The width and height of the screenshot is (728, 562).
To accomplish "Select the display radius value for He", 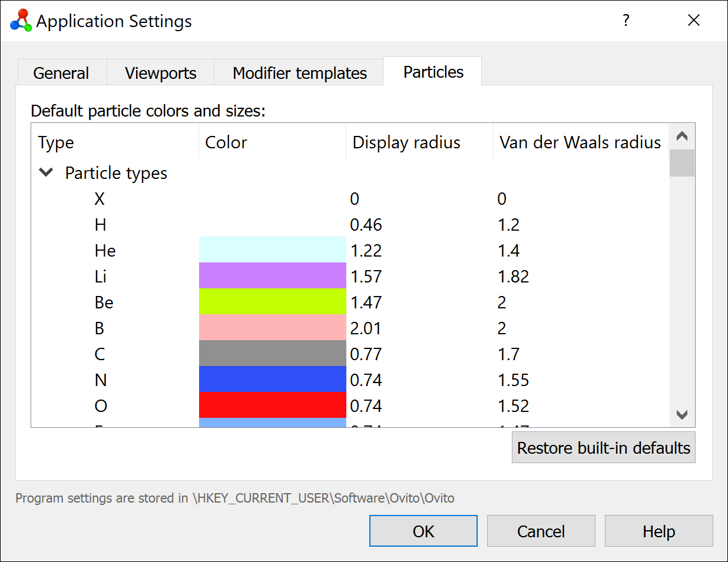I will click(366, 251).
